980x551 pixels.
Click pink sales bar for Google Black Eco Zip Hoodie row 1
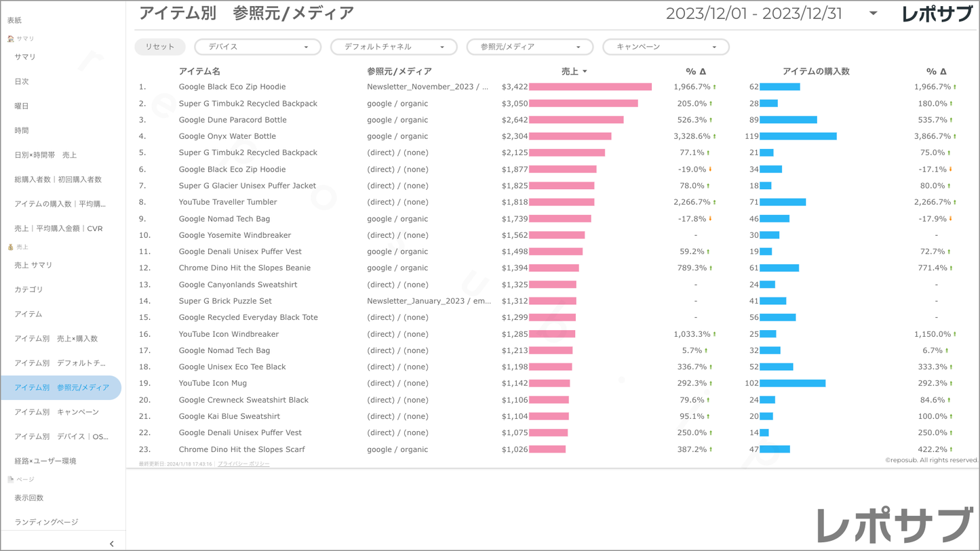(x=590, y=87)
